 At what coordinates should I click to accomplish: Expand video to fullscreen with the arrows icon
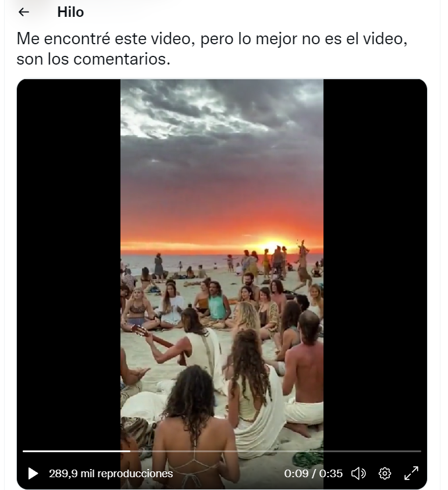tap(411, 473)
